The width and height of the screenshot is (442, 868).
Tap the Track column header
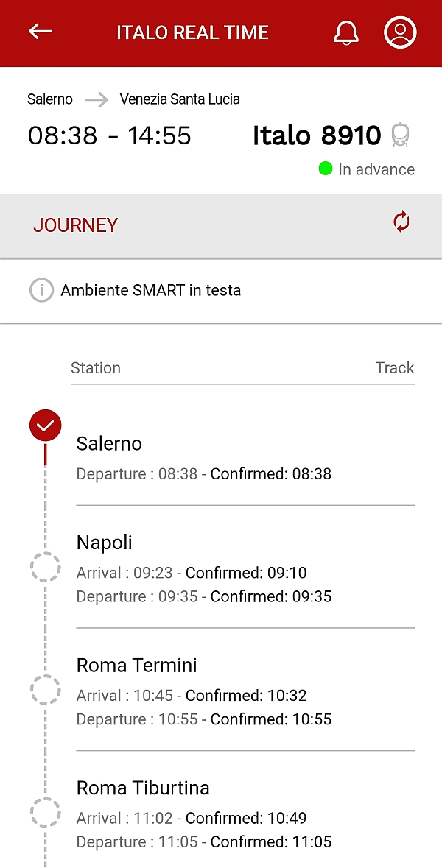click(395, 368)
